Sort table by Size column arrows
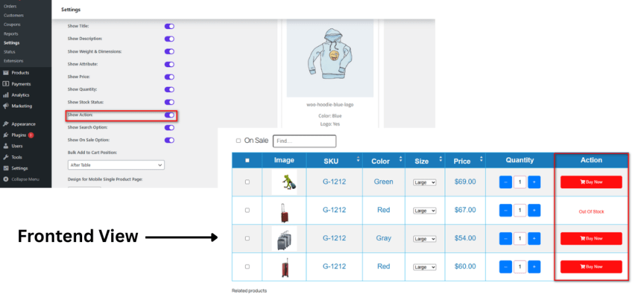Viewport: 644px width, 300px height. point(441,159)
